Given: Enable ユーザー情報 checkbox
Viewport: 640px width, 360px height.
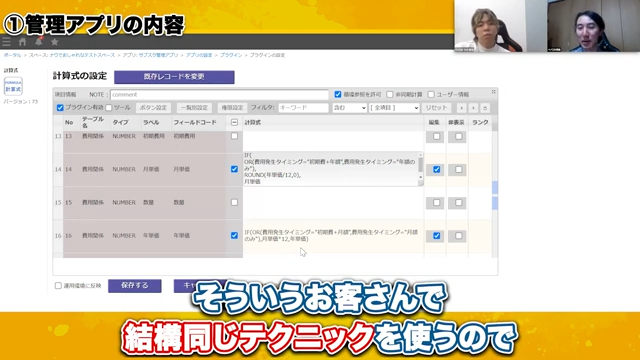Looking at the screenshot, I should [x=431, y=94].
